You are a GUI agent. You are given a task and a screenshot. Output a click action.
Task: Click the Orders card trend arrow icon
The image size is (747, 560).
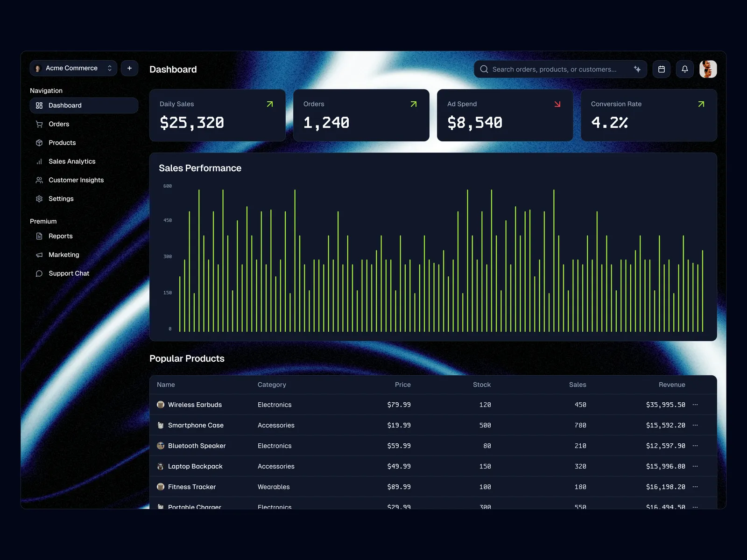(x=413, y=104)
